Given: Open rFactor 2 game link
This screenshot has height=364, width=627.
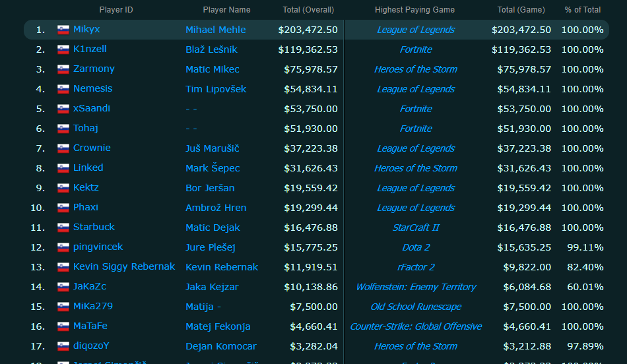Looking at the screenshot, I should click(415, 267).
